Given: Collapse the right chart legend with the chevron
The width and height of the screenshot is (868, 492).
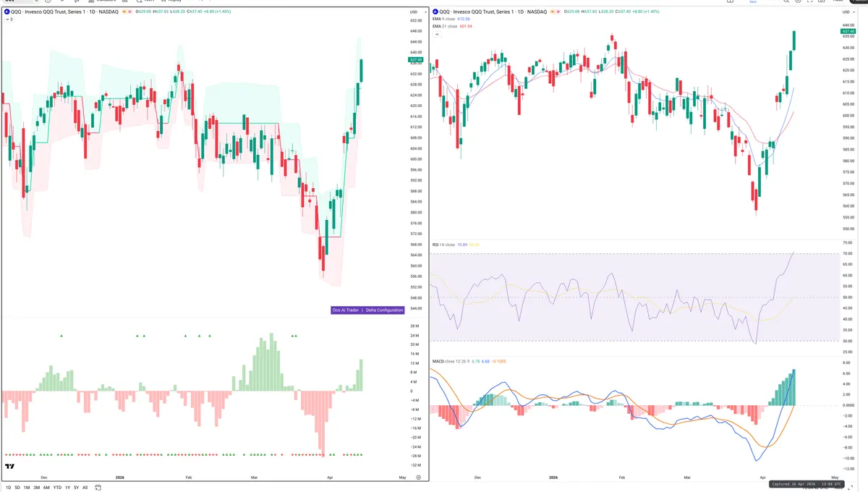Looking at the screenshot, I should click(x=435, y=33).
